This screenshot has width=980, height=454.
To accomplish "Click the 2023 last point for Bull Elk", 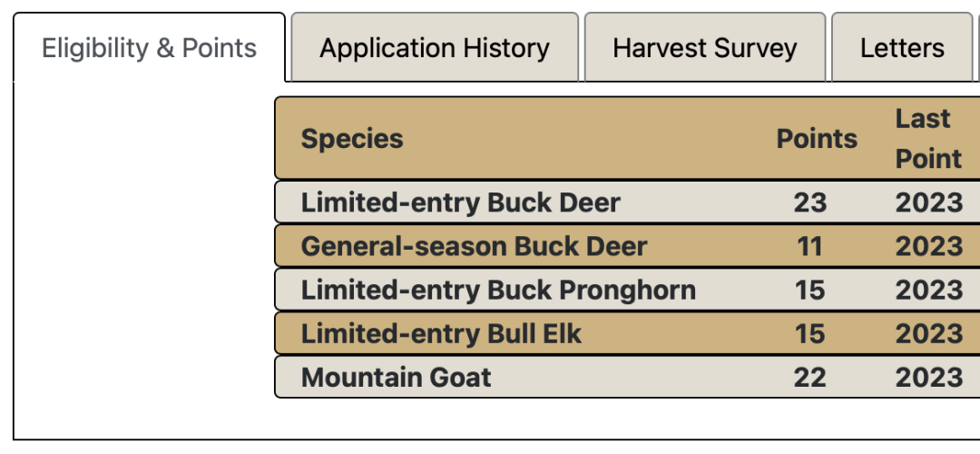I will click(929, 334).
